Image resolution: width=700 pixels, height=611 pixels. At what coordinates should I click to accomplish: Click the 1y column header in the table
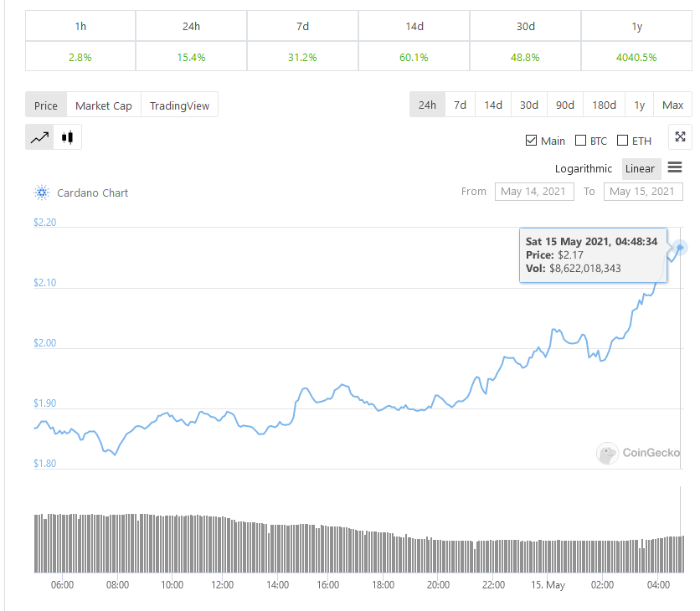pos(636,26)
